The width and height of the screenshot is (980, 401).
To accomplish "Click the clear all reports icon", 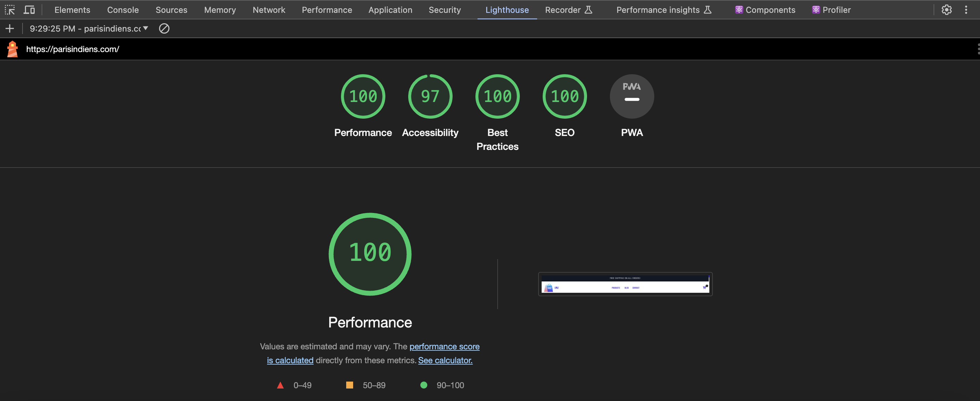I will 164,28.
